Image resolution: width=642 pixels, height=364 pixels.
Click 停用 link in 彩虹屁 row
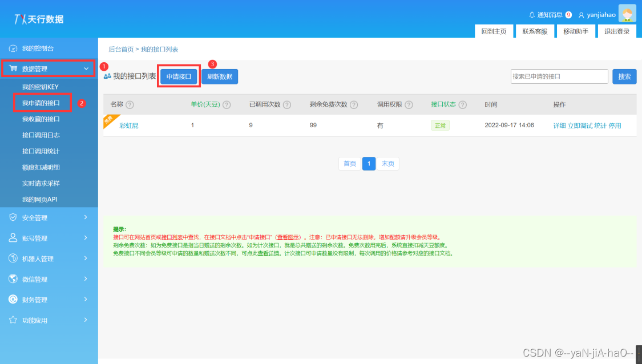click(x=615, y=126)
